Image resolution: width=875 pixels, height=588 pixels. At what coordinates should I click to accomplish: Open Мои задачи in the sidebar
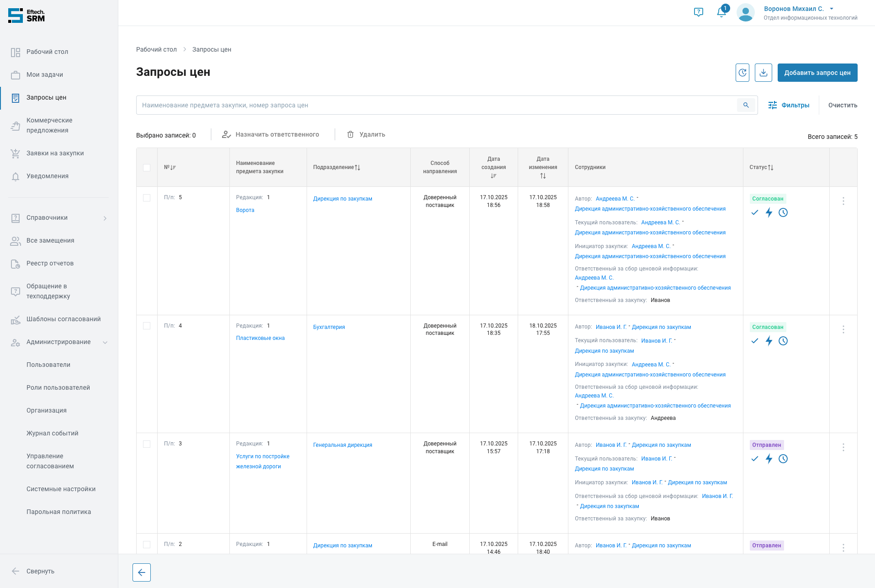click(45, 74)
